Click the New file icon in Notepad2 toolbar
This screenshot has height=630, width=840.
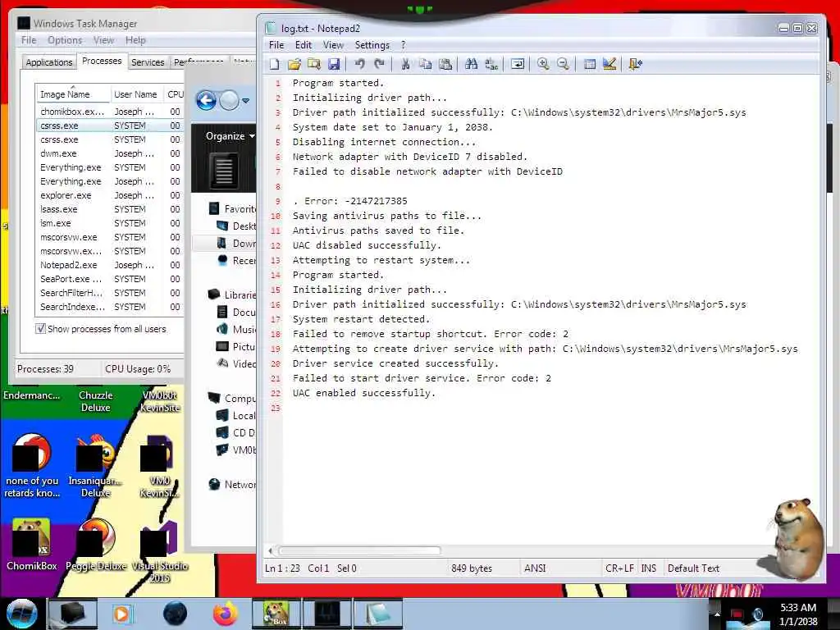274,64
